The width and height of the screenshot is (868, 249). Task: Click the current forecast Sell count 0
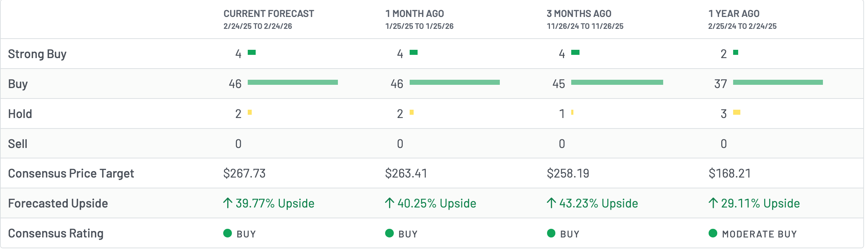click(238, 144)
